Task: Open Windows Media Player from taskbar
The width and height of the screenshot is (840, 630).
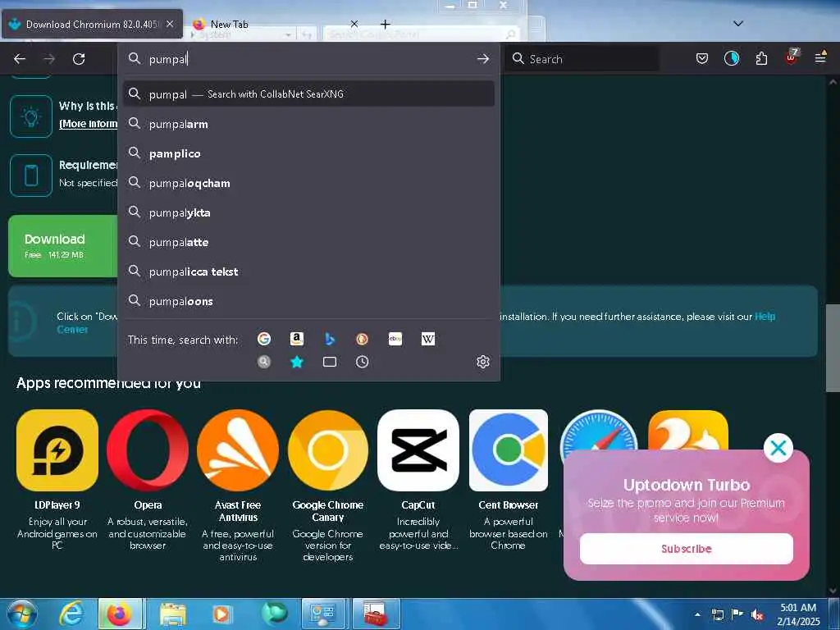Action: [222, 614]
